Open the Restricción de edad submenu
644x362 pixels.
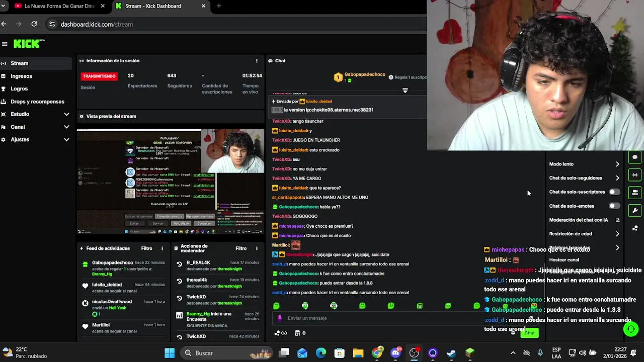585,234
